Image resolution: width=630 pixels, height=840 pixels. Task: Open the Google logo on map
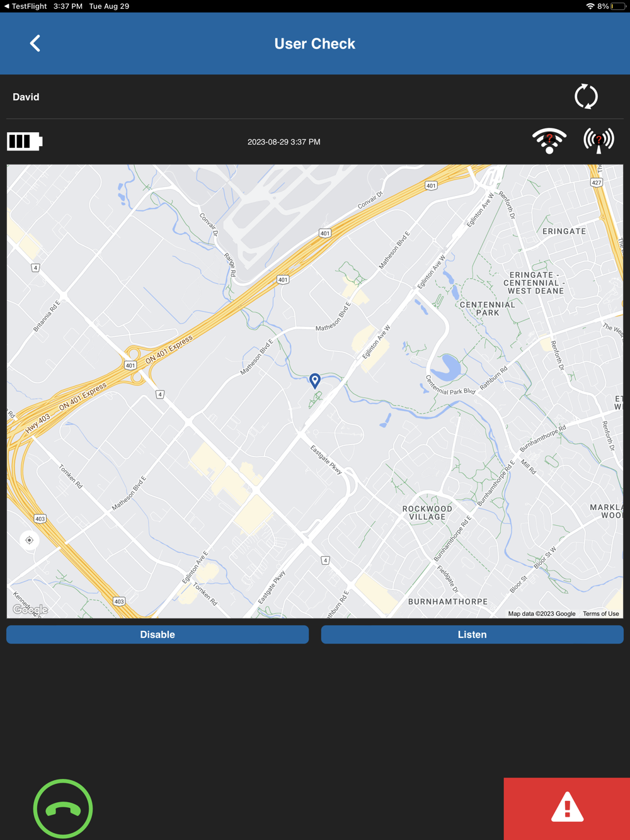tap(30, 610)
